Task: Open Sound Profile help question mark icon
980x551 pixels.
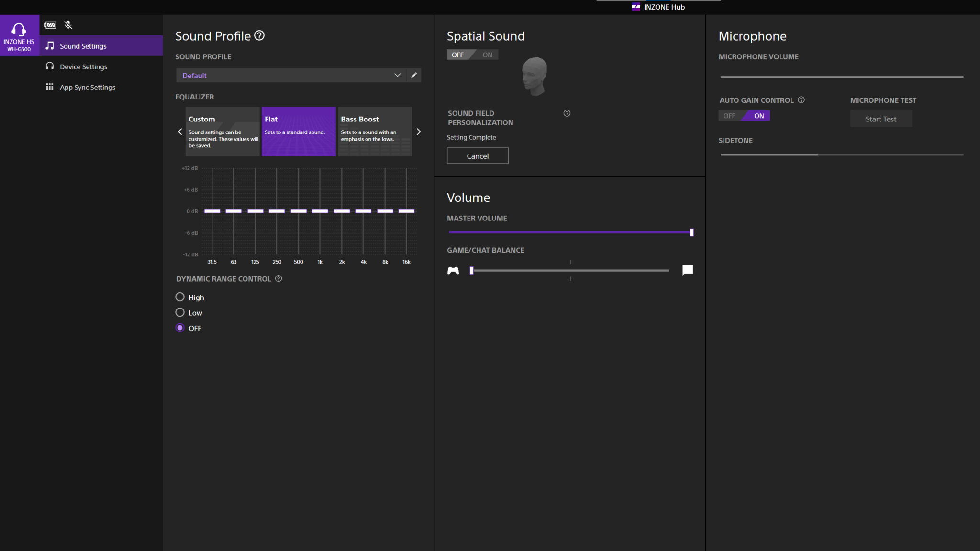Action: coord(259,36)
